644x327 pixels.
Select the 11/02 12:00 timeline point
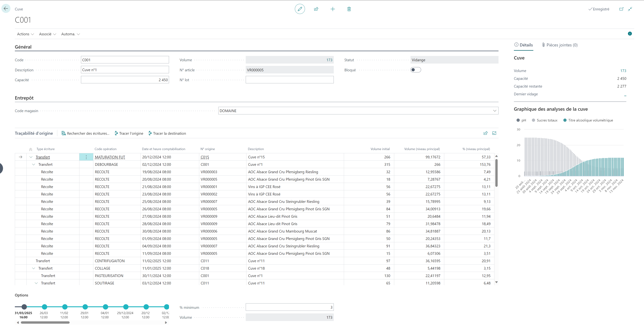click(65, 307)
